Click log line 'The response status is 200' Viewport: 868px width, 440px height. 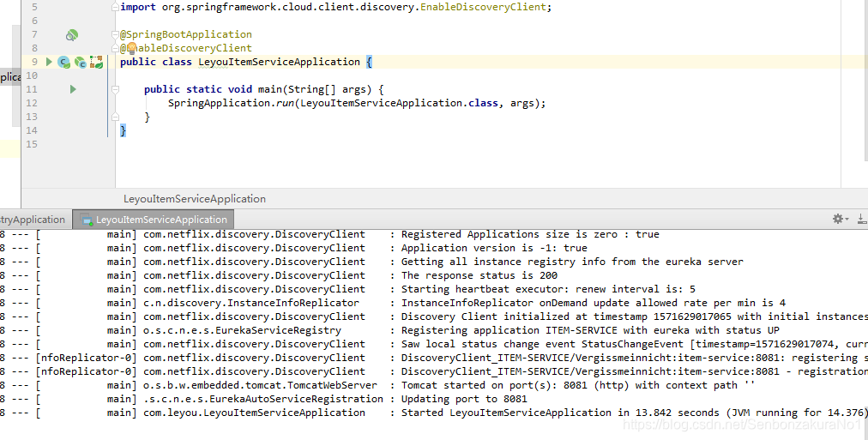click(x=479, y=275)
